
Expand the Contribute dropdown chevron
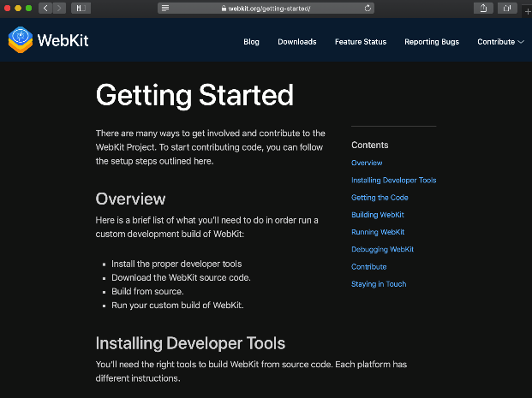point(521,42)
